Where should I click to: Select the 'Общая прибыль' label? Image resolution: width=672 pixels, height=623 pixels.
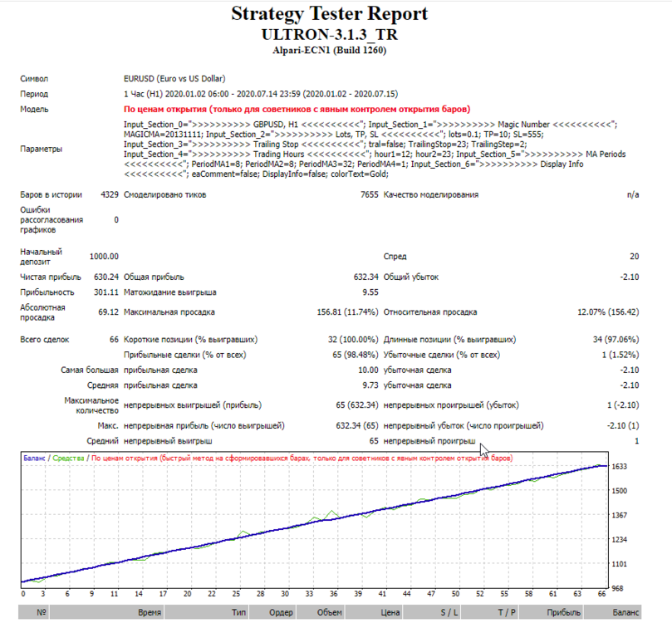(154, 277)
